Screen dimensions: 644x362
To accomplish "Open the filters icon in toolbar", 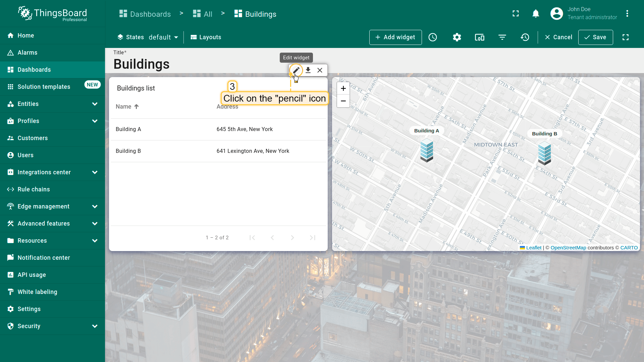I will click(502, 37).
